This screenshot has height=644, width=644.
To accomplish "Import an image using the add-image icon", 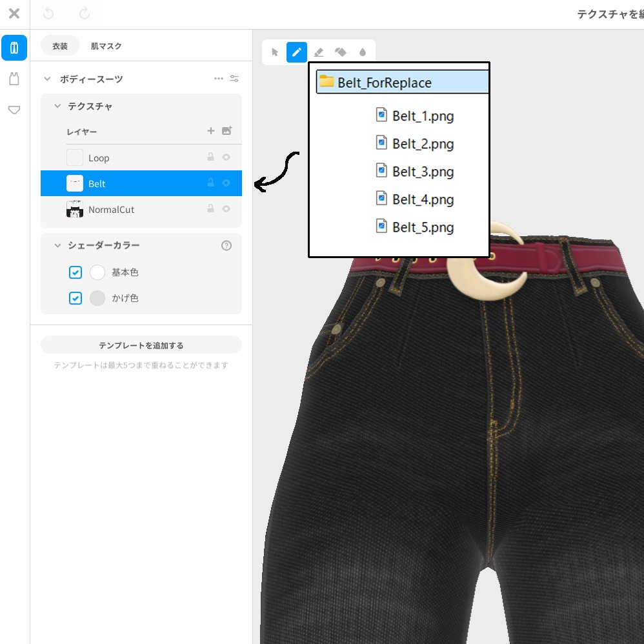I will tap(226, 131).
